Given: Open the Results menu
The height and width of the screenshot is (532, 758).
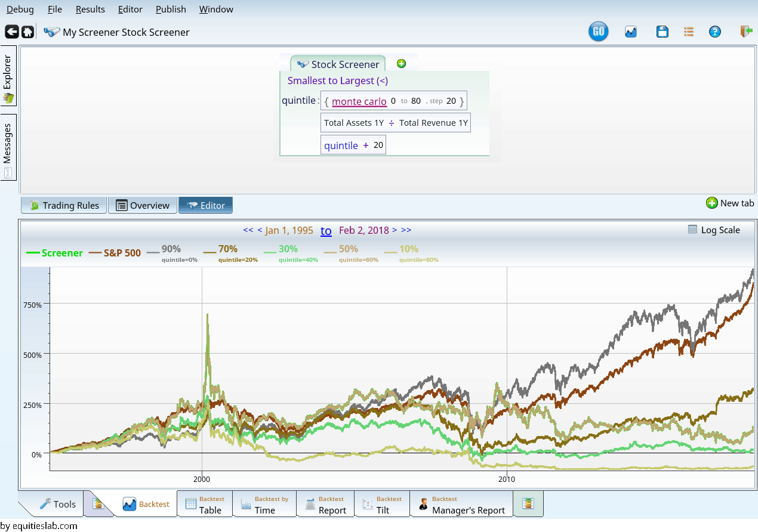Looking at the screenshot, I should coord(90,10).
